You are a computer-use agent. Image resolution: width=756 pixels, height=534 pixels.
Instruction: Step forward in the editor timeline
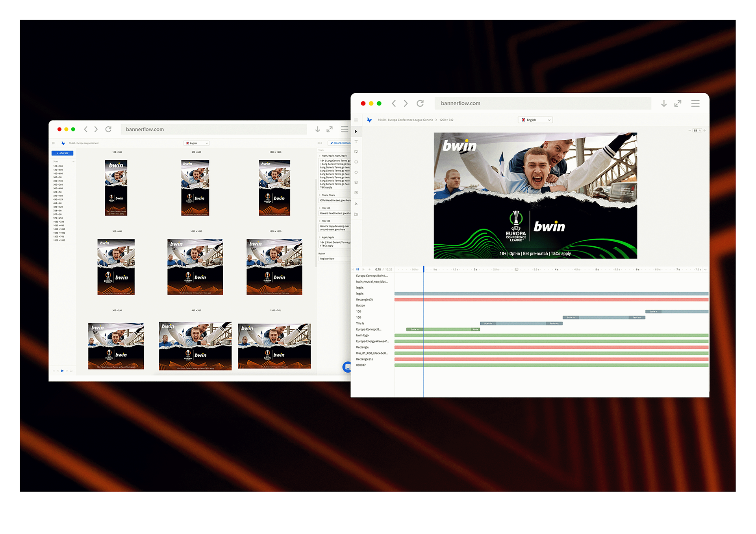point(363,270)
